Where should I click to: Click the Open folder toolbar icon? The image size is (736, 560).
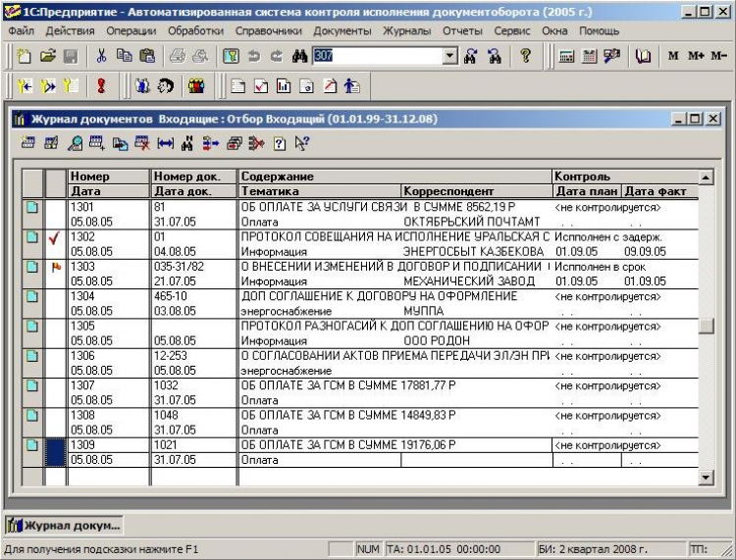point(47,56)
